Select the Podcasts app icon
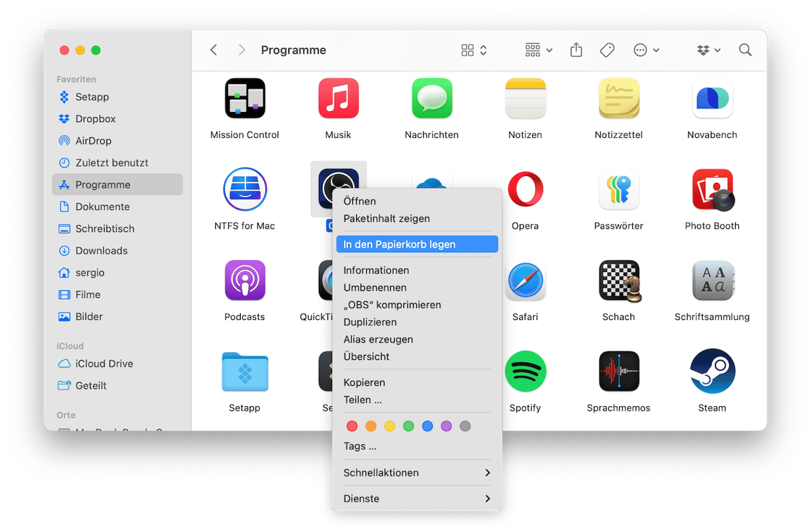The width and height of the screenshot is (811, 532). tap(245, 281)
